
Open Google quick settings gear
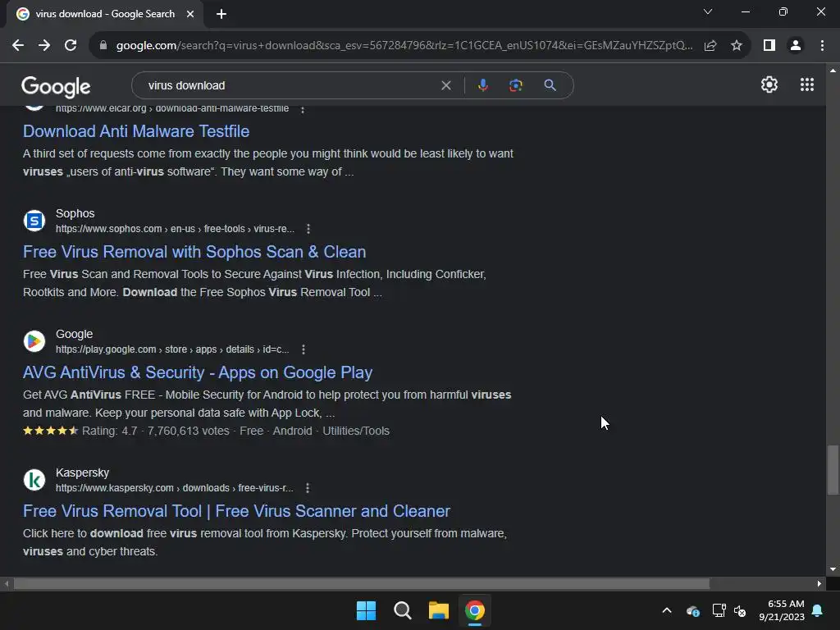[x=769, y=84]
